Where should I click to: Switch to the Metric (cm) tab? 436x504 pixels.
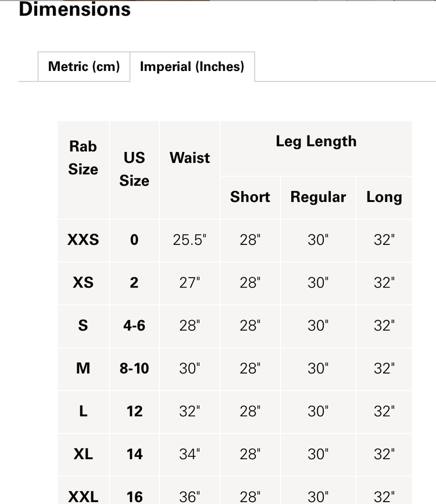coord(84,66)
